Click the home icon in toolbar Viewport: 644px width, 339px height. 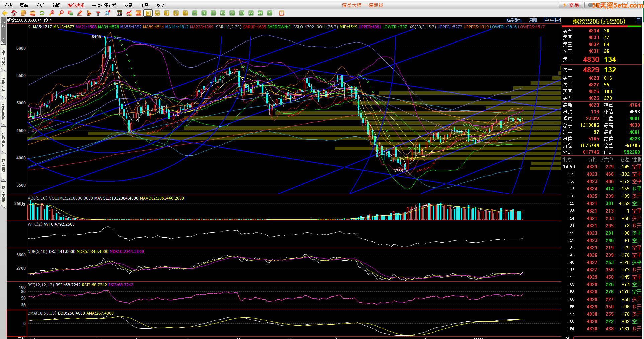pos(14,13)
